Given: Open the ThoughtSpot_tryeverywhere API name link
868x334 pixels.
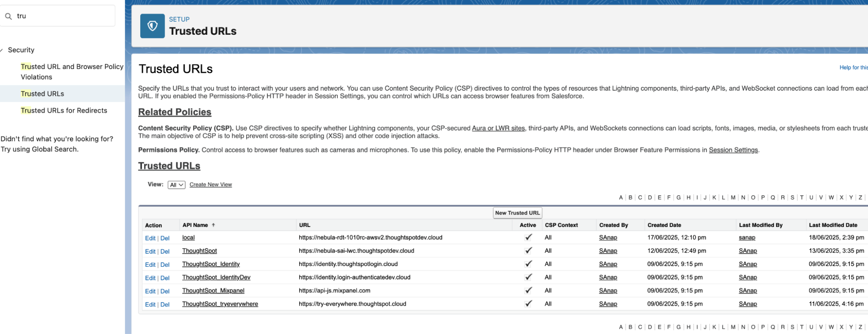Looking at the screenshot, I should [x=220, y=304].
